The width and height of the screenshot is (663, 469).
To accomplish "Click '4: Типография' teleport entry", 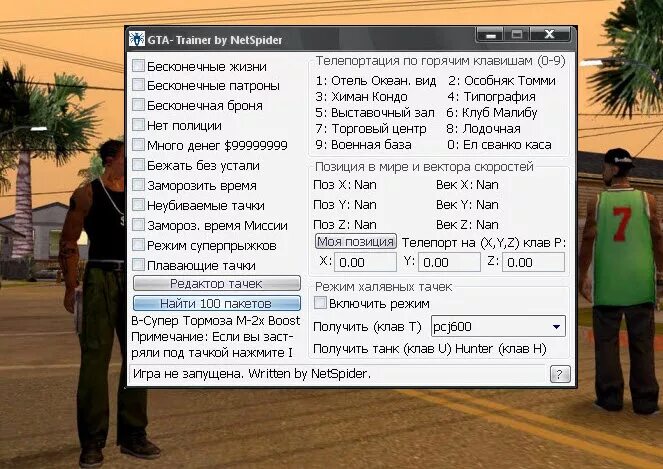I will coord(491,97).
